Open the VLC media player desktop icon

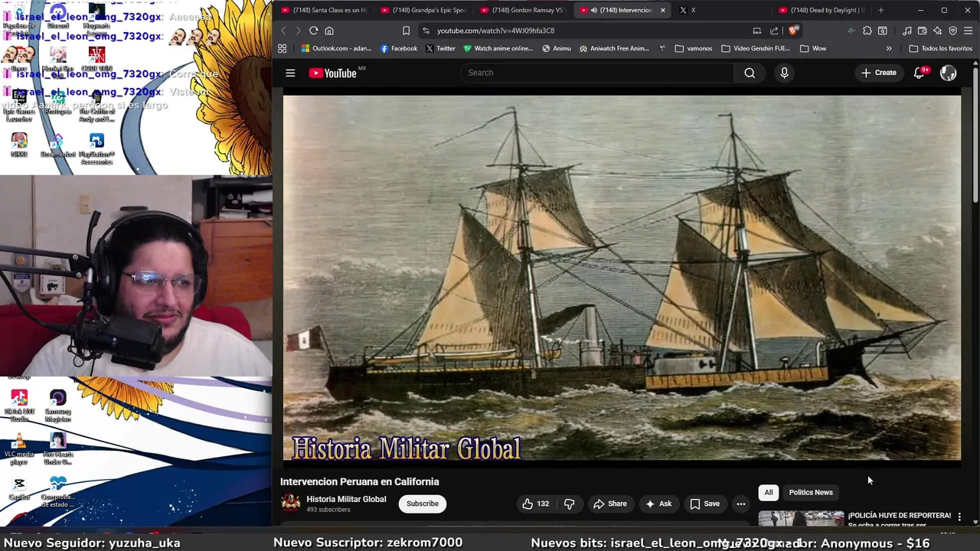[19, 450]
